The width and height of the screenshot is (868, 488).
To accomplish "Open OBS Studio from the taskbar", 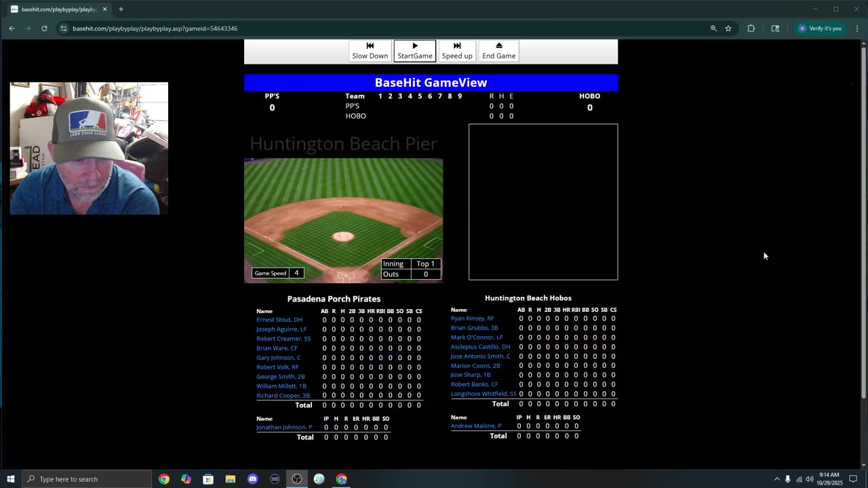I will (297, 479).
